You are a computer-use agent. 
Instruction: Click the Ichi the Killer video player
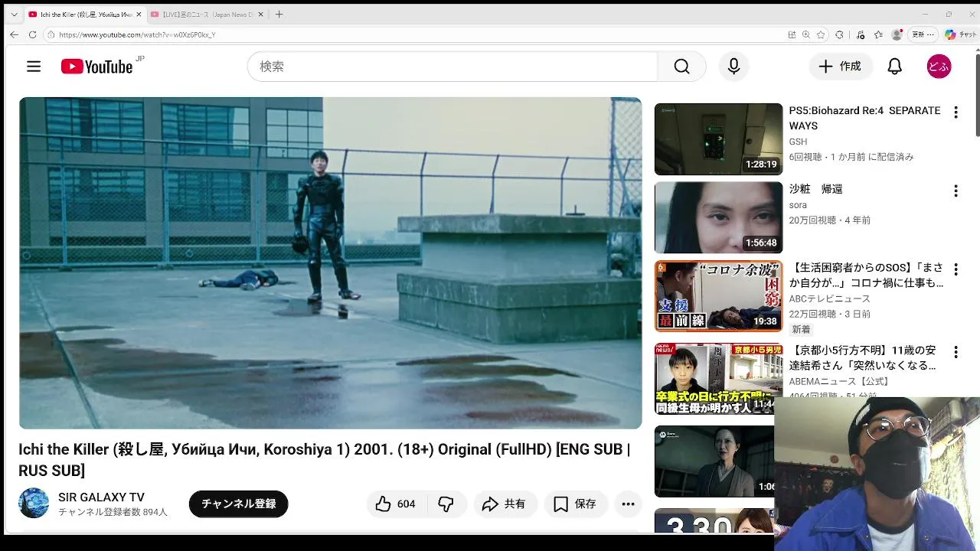(x=330, y=262)
